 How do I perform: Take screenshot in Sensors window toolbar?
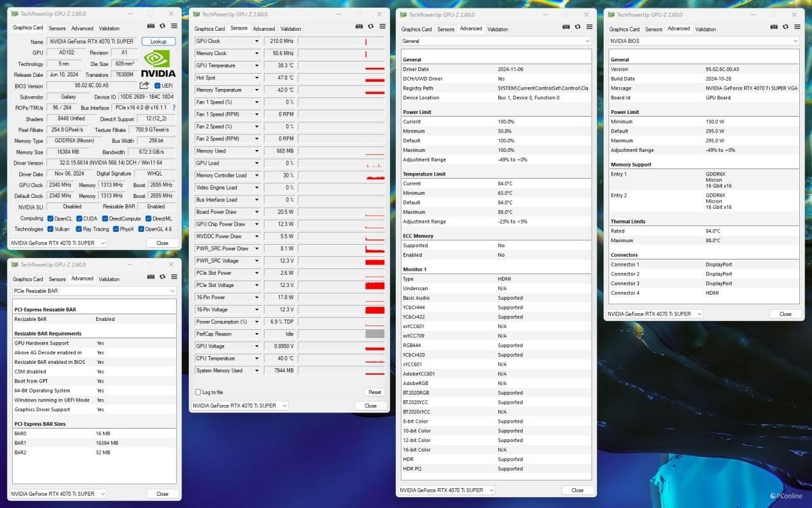coord(359,26)
